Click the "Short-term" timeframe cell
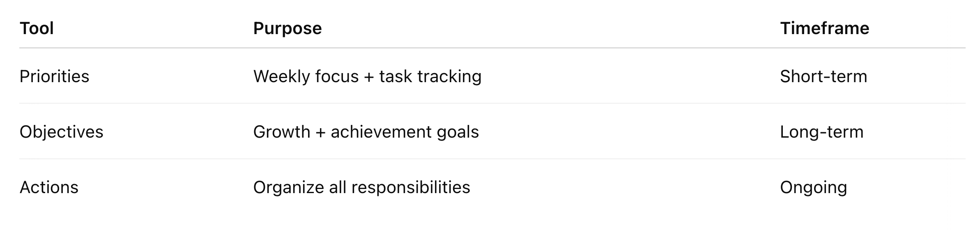 pyautogui.click(x=823, y=76)
